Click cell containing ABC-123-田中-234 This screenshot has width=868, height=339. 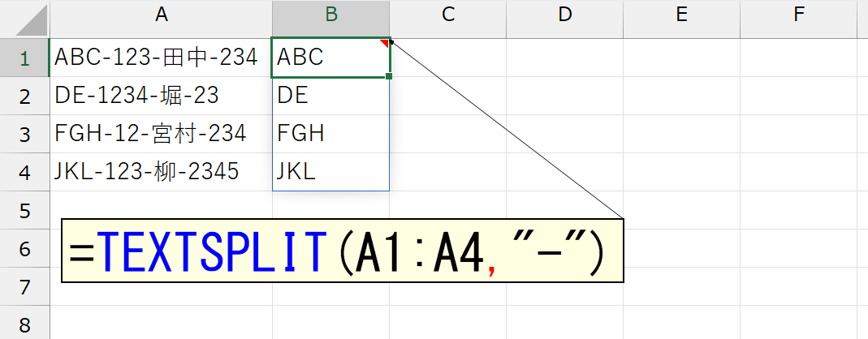pos(161,58)
